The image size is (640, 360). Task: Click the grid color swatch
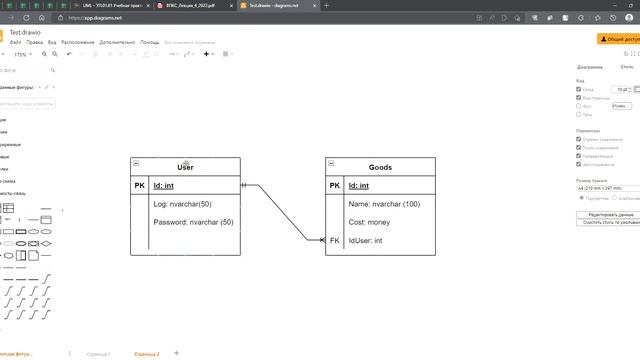[637, 89]
